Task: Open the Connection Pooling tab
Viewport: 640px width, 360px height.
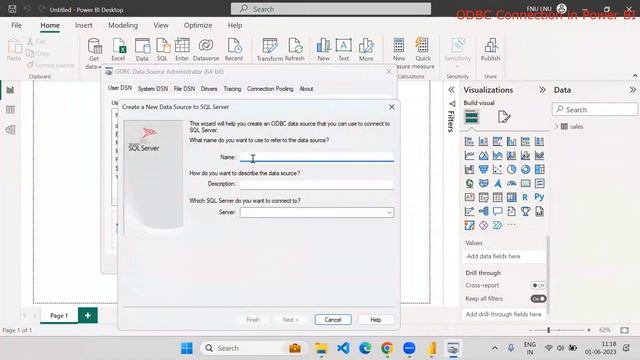Action: (270, 89)
